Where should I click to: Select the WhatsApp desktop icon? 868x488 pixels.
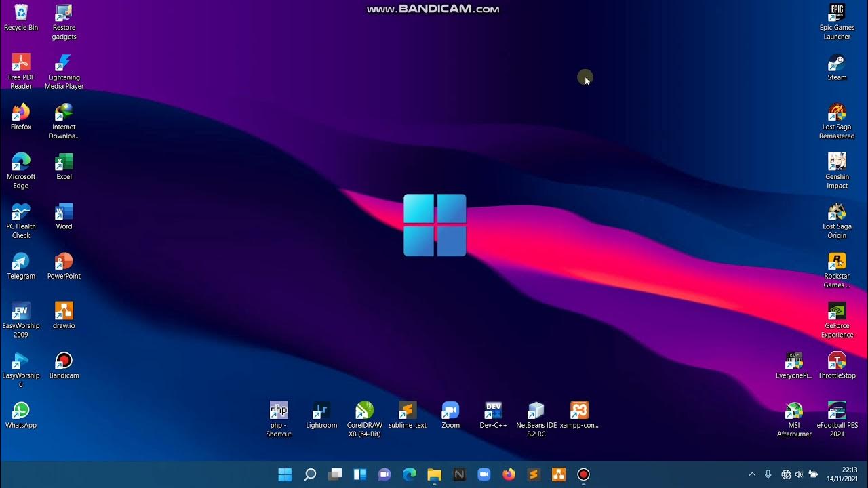[21, 415]
